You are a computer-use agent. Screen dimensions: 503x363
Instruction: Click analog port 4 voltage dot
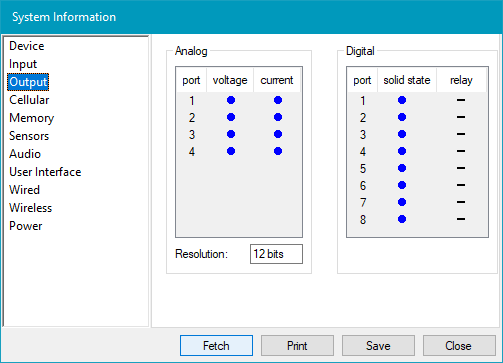point(231,151)
